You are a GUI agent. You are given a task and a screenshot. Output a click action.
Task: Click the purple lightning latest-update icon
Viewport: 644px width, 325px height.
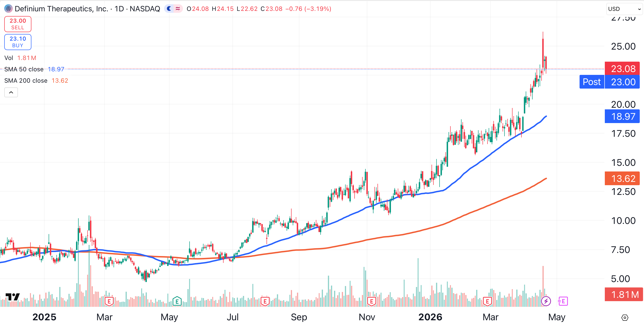click(x=546, y=301)
